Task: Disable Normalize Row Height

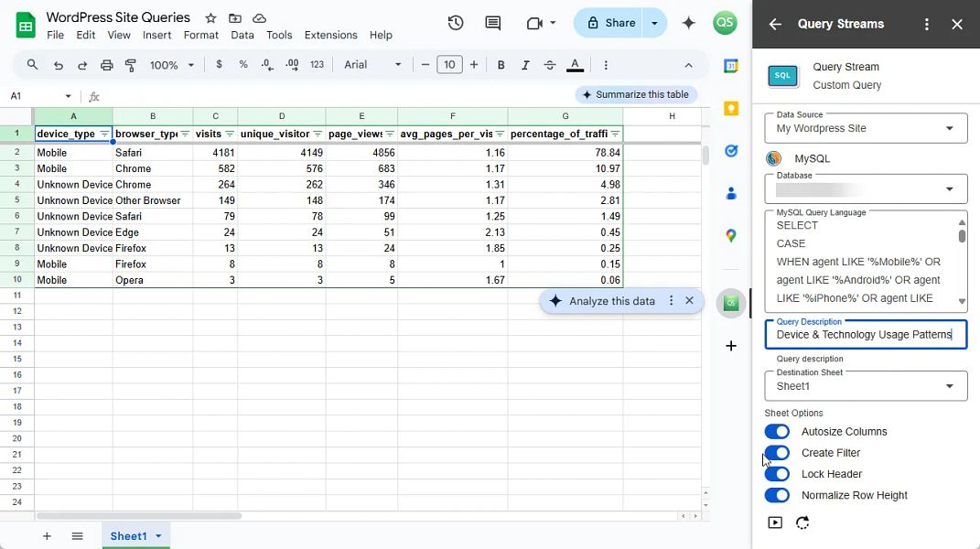Action: point(777,495)
